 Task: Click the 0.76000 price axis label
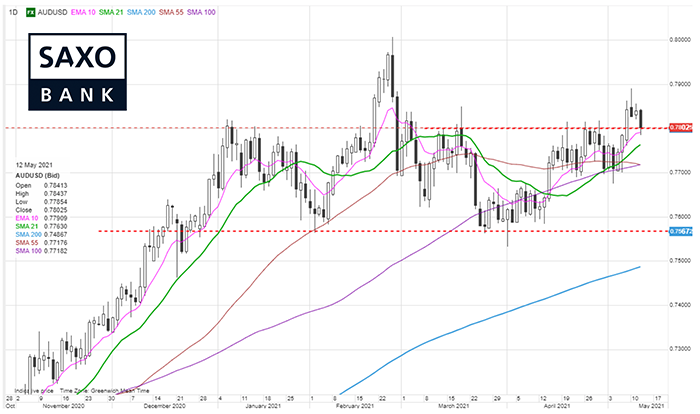680,217
